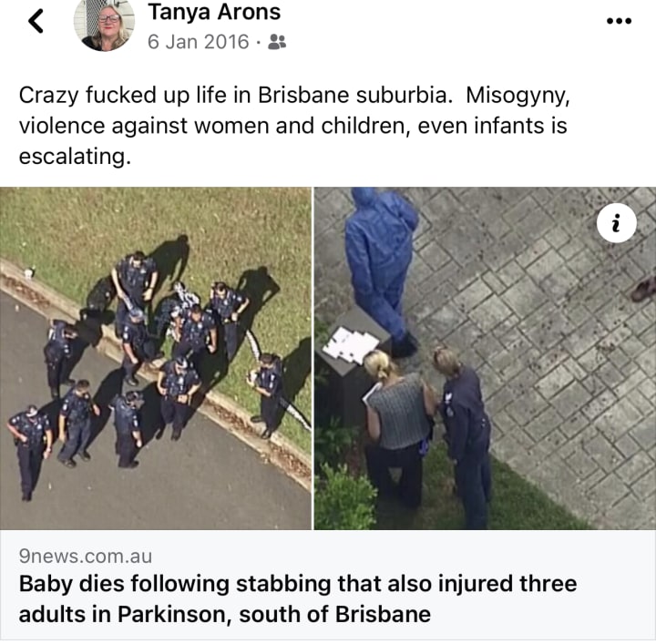
Task: Tap the blue forensic suit person photo
Action: point(382,270)
